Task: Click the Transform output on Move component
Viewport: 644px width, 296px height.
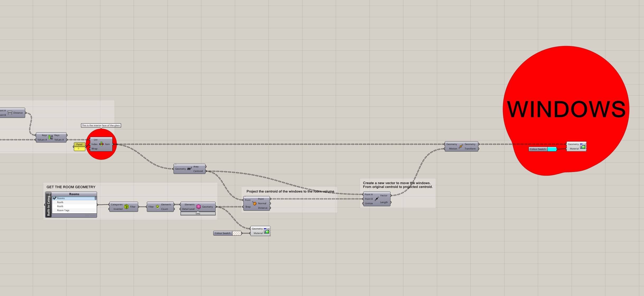Action: 470,149
